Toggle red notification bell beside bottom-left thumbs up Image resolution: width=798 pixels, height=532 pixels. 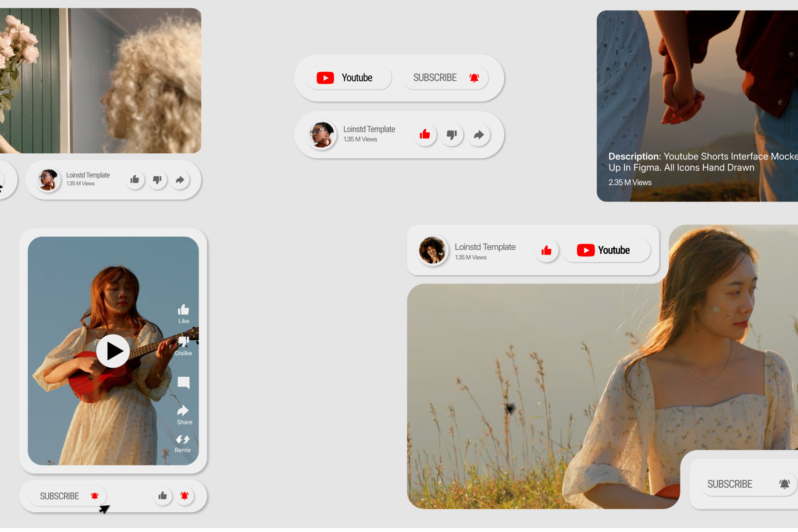[x=185, y=496]
